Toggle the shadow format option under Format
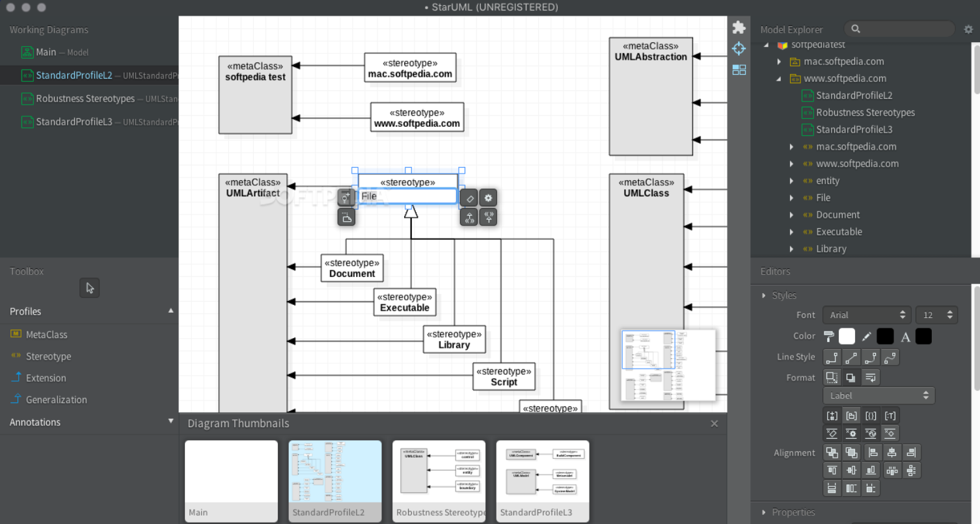Screen dimensions: 980x524 tap(851, 377)
